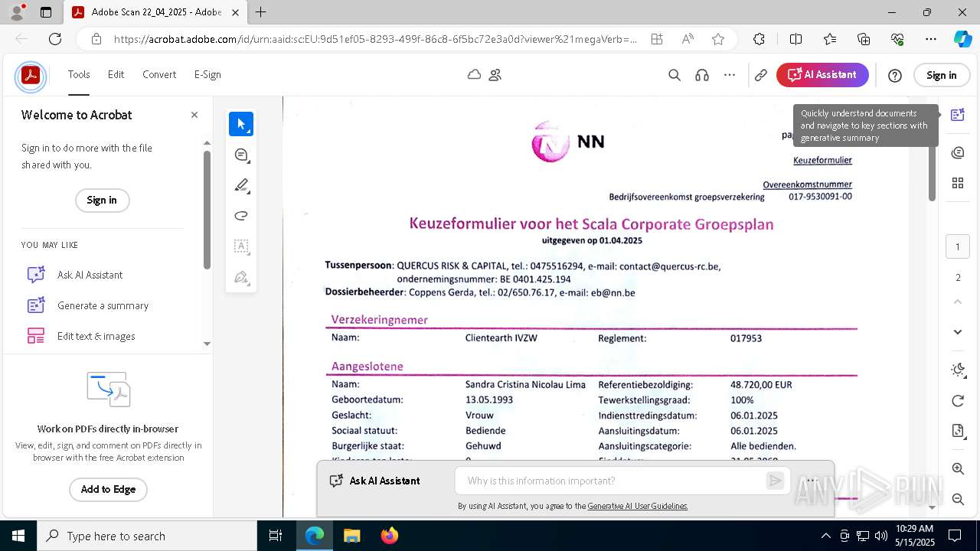Viewport: 980px width, 551px height.
Task: Click the page number 1 field
Action: pos(958,246)
